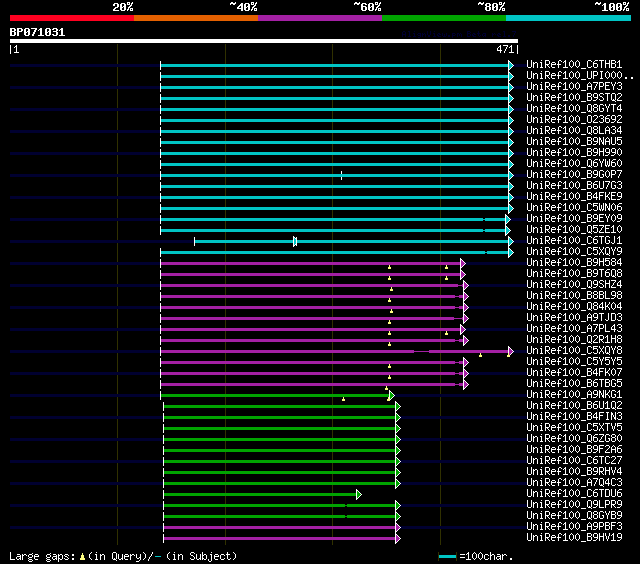Image resolution: width=640 pixels, height=564 pixels.
Task: Click the UniRef100_C6TC27 label
Action: [574, 461]
